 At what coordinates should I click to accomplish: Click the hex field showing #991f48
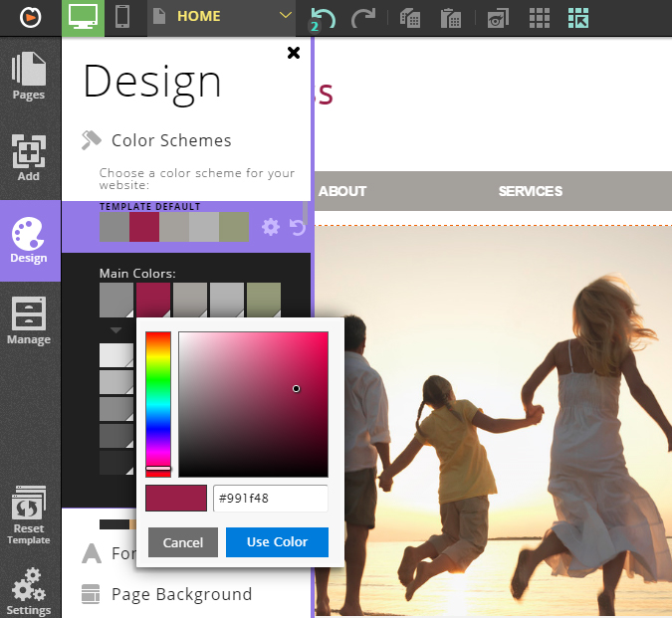point(271,499)
